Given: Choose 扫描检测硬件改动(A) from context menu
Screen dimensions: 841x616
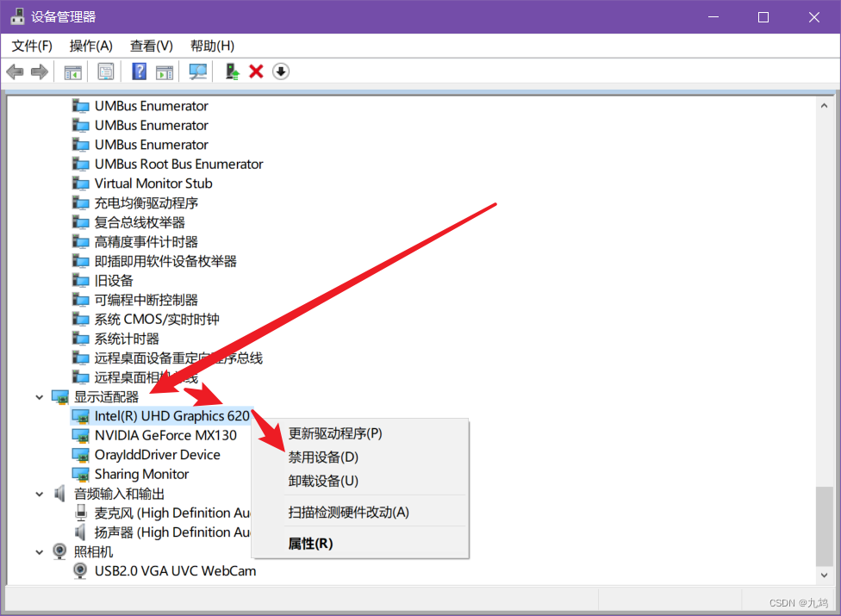Looking at the screenshot, I should (x=360, y=512).
